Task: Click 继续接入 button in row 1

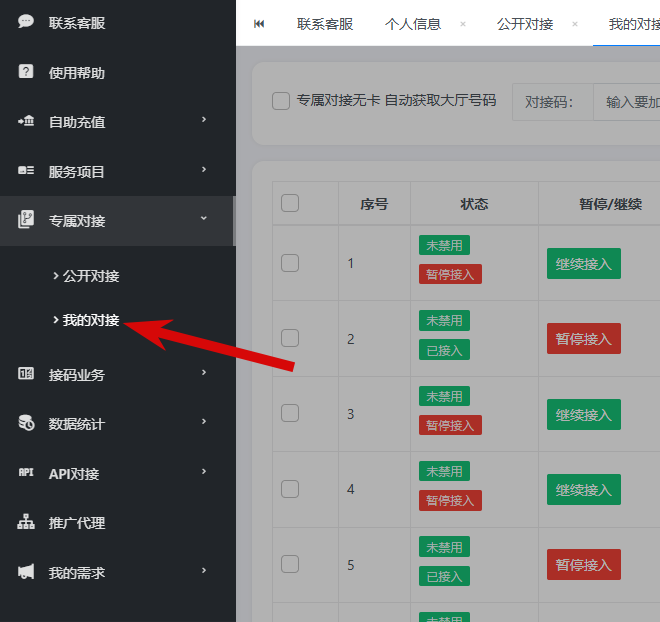Action: pyautogui.click(x=584, y=263)
